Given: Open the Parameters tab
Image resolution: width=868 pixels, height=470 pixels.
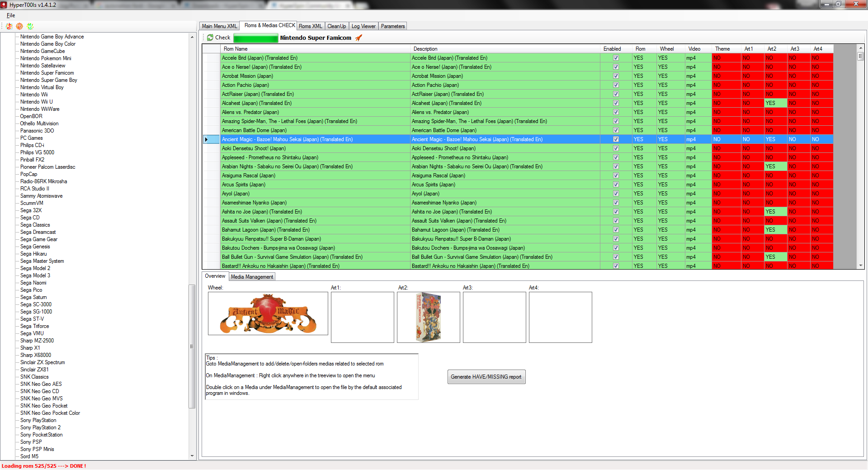Looking at the screenshot, I should tap(393, 26).
